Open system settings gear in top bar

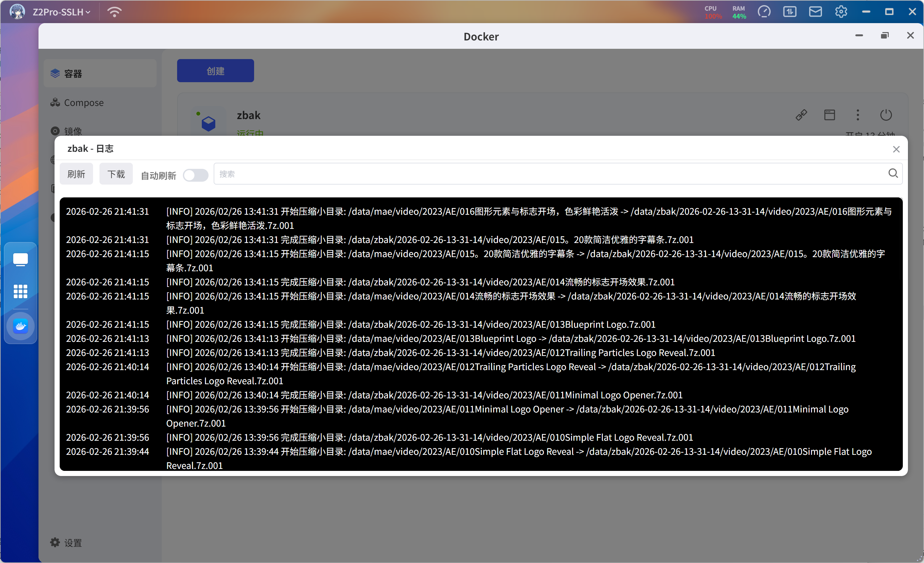[841, 12]
